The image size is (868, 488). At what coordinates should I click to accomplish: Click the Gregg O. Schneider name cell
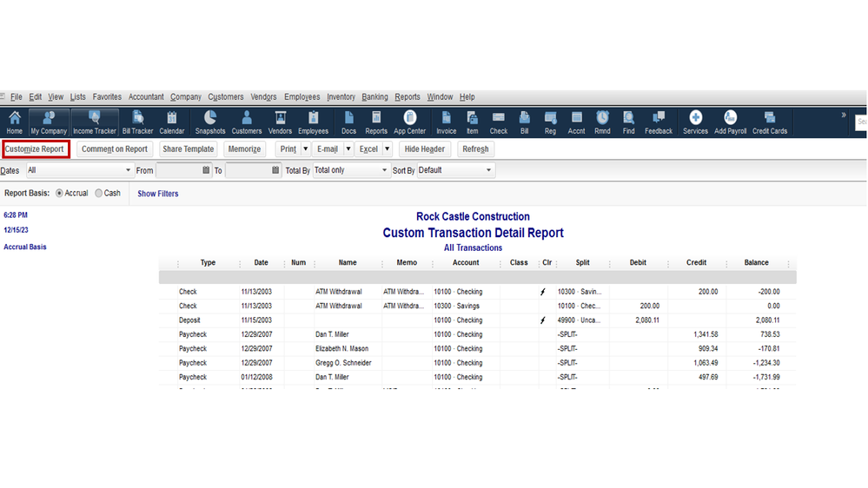[x=343, y=363]
